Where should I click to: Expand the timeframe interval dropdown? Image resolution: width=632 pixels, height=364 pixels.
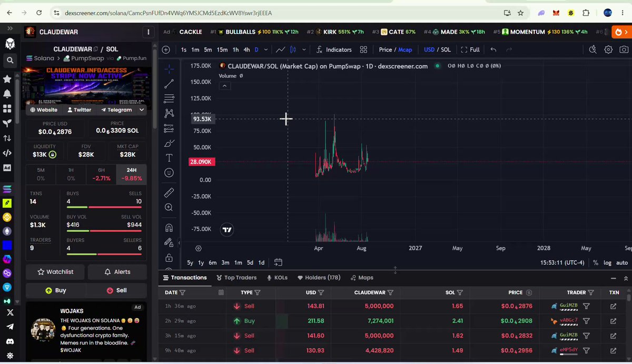click(x=266, y=50)
